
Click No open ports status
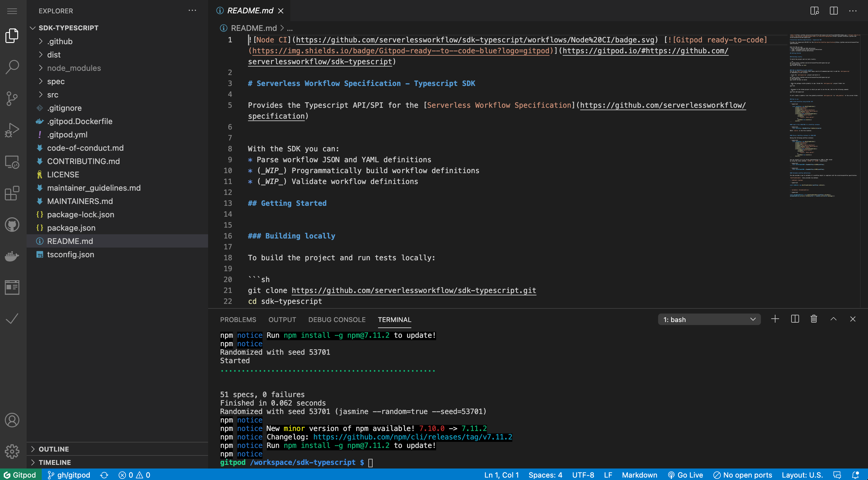743,475
